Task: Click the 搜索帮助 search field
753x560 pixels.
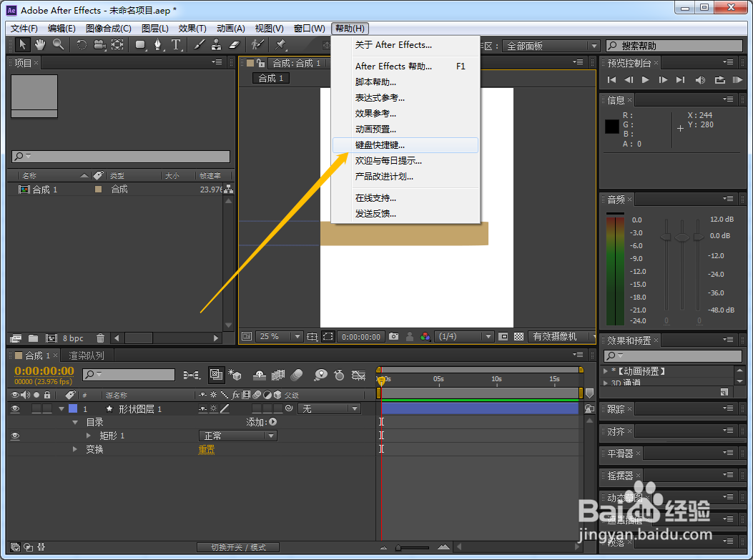Action: (x=674, y=46)
